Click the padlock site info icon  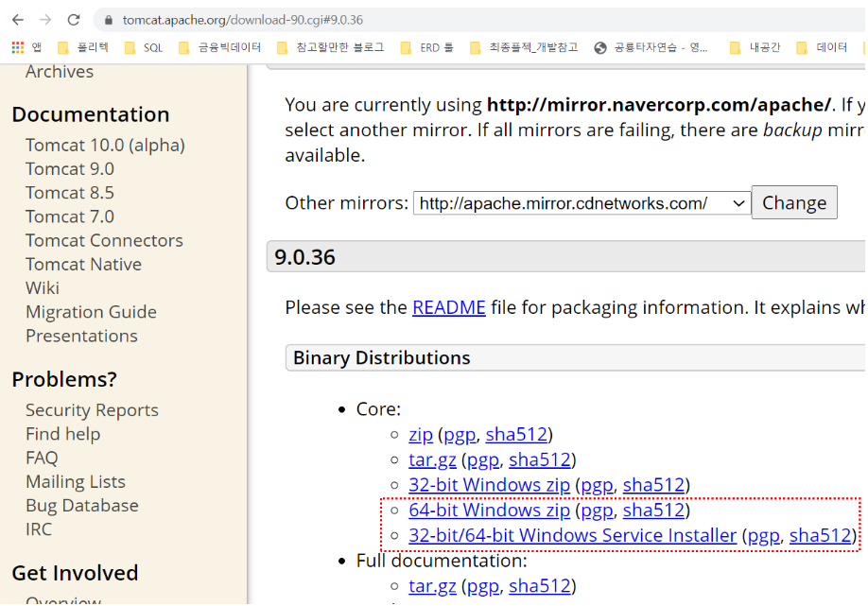109,20
